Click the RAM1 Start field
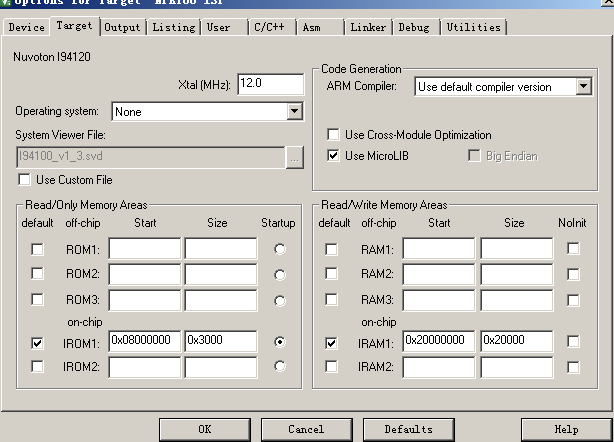This screenshot has width=614, height=442. coord(439,248)
